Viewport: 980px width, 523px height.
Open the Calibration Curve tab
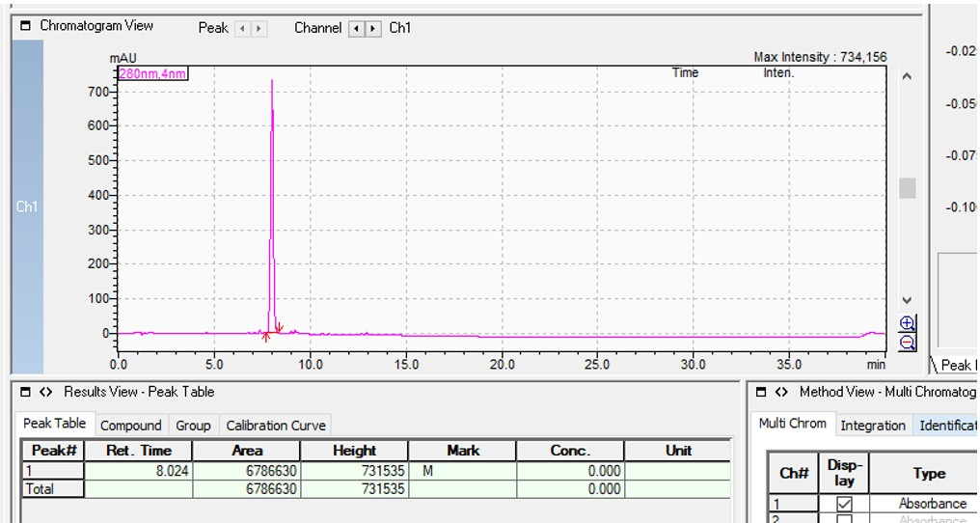point(275,426)
